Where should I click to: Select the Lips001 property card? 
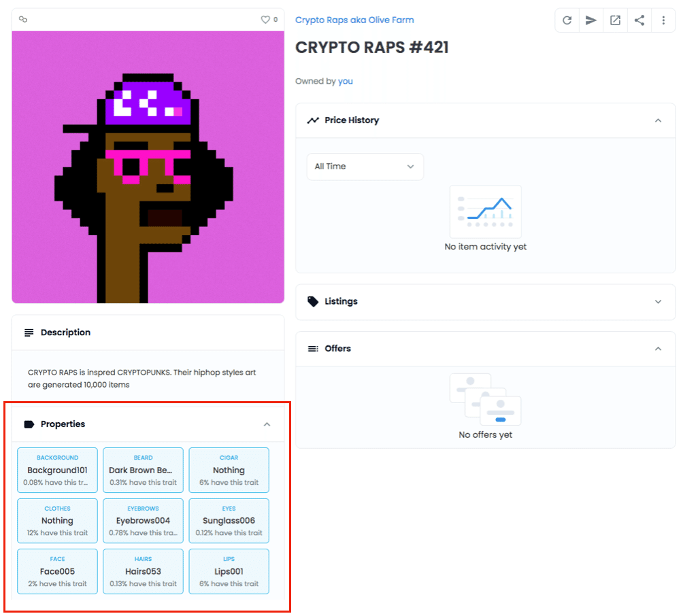point(229,571)
